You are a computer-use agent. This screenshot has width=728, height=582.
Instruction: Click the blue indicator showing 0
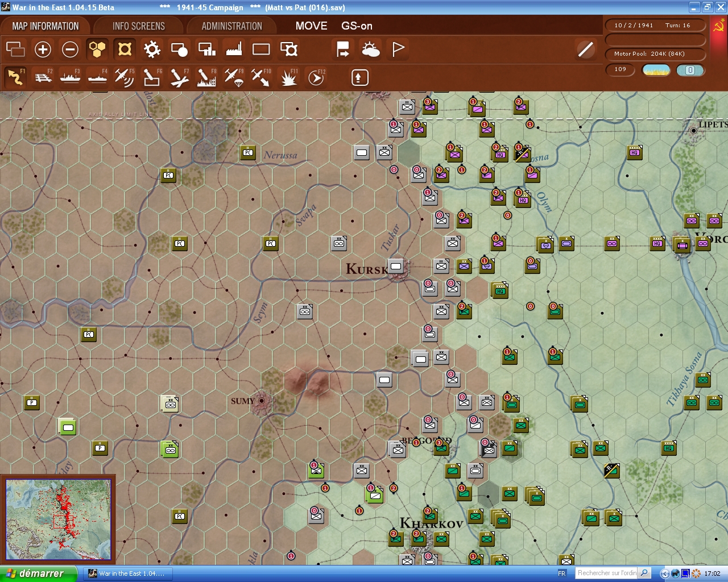pyautogui.click(x=690, y=70)
